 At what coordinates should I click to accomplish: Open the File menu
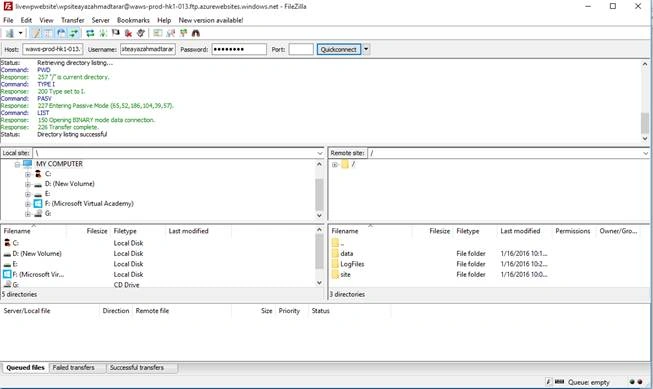(x=8, y=20)
